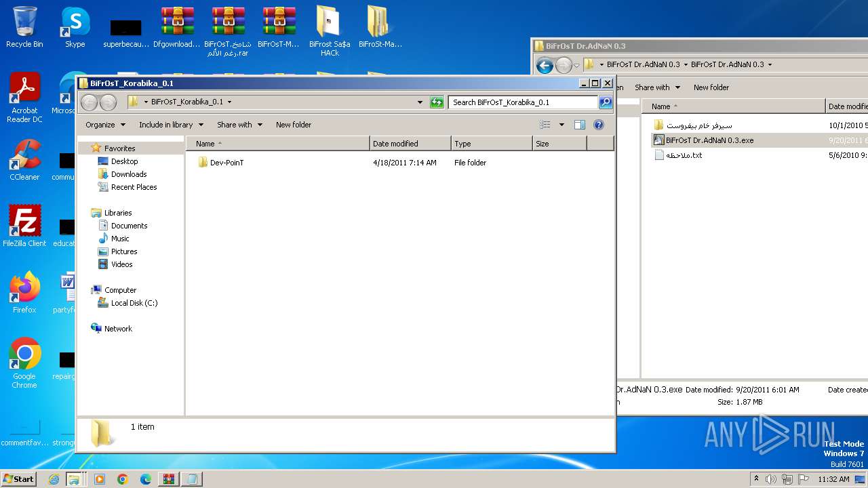
Task: Sort by Size column
Action: click(x=559, y=144)
